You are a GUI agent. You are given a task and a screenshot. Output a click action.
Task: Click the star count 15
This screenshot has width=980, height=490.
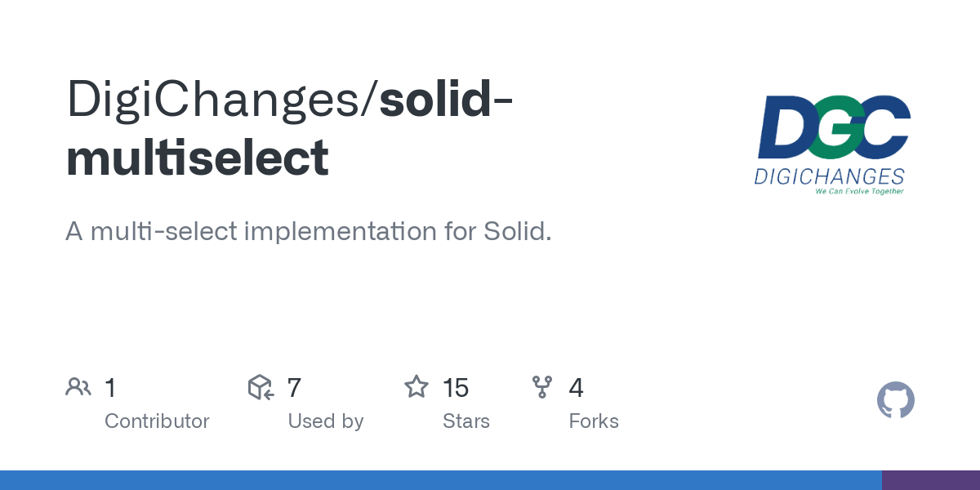[x=456, y=388]
